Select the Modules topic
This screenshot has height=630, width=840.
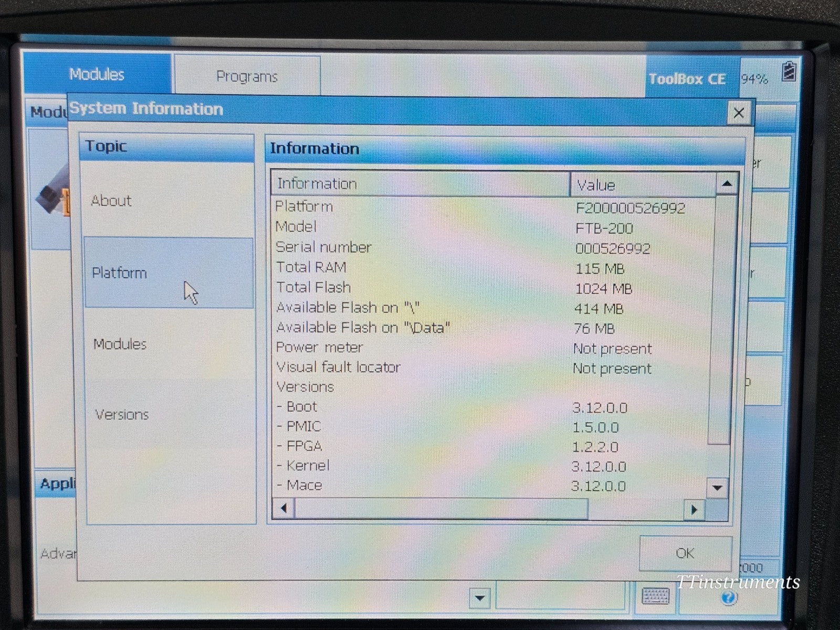point(120,344)
